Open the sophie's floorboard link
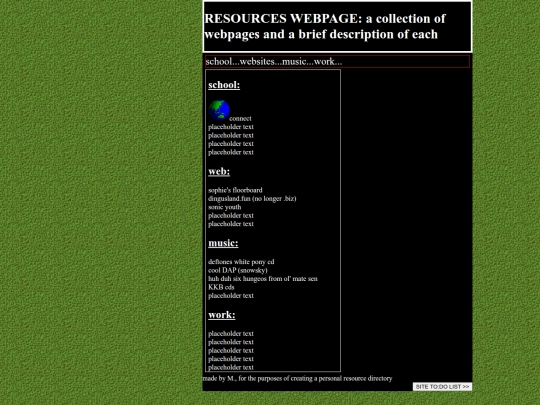Image resolution: width=540 pixels, height=405 pixels. 235,190
